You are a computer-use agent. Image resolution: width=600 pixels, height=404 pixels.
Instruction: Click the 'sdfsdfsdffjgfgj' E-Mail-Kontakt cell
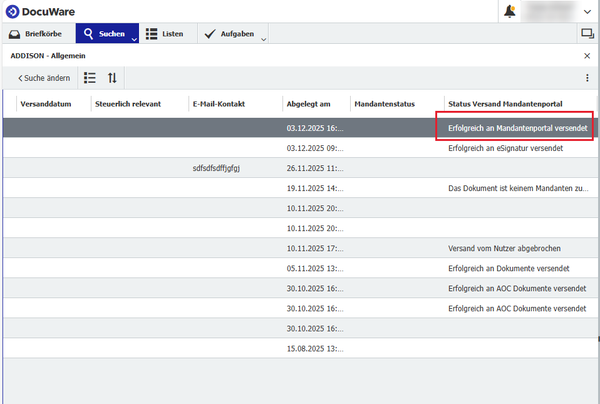point(216,168)
